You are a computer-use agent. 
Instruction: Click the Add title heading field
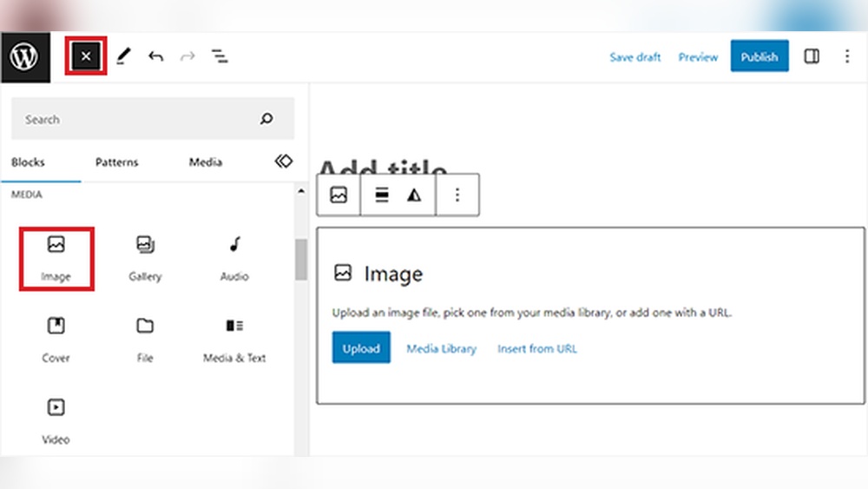point(383,169)
